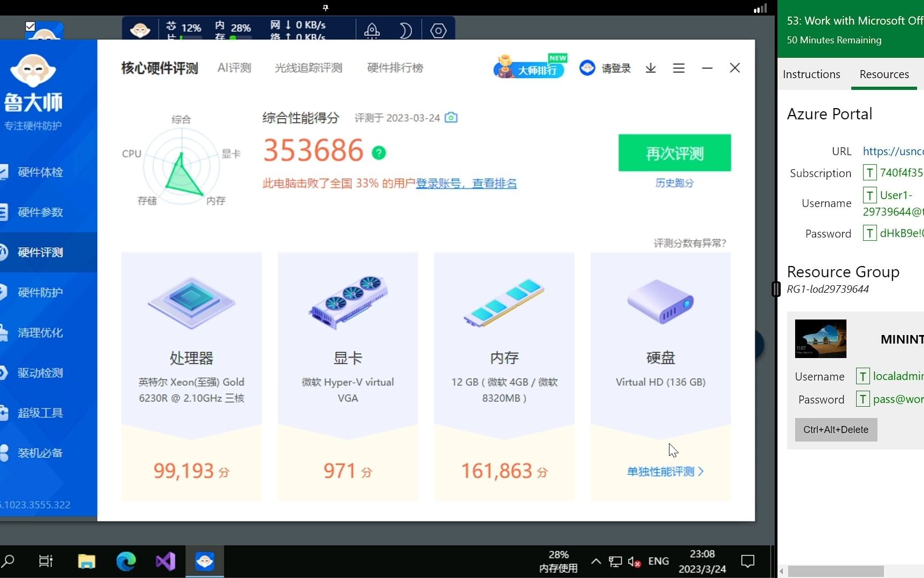The image size is (924, 578).
Task: Switch to the Resources tab
Action: 884,74
